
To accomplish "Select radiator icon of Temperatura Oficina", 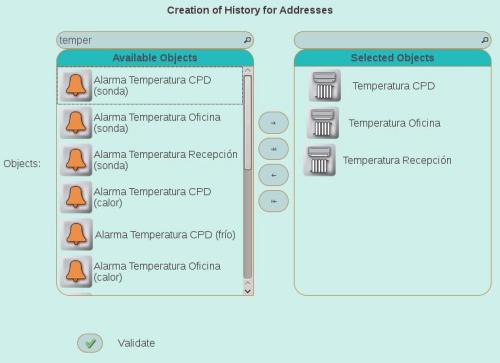I will 323,123.
